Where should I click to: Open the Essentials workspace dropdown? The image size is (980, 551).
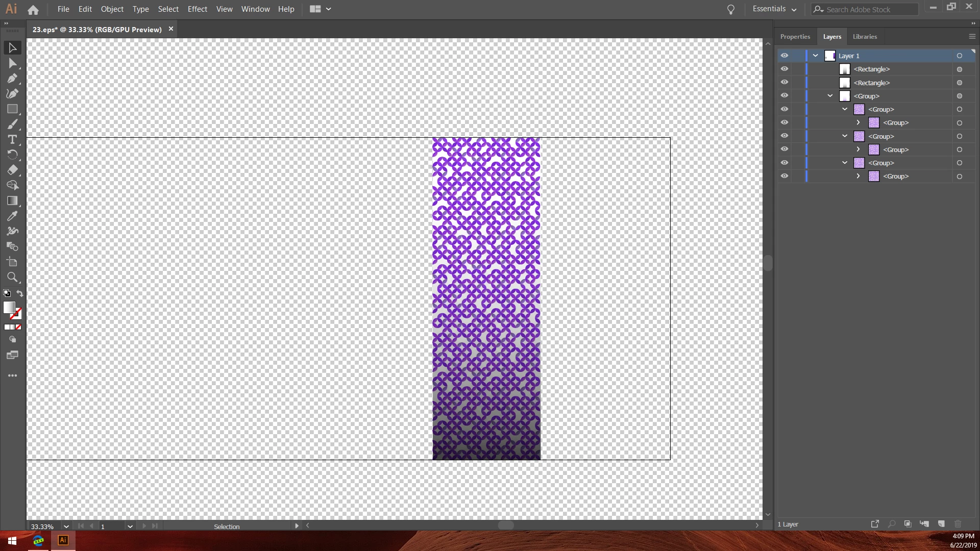[x=774, y=9]
